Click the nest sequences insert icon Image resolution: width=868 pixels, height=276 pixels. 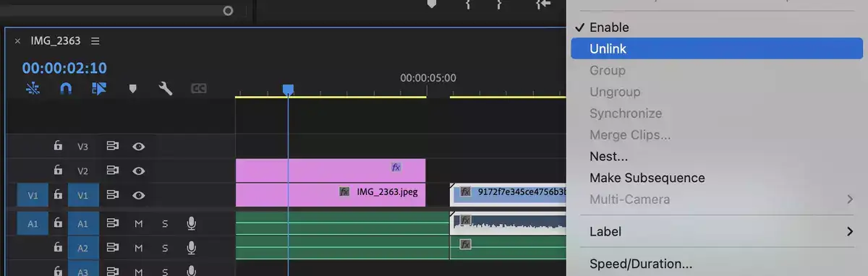(33, 89)
